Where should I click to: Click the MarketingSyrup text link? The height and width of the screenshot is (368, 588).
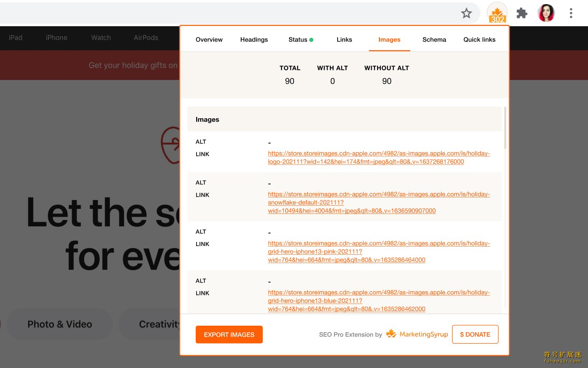[424, 334]
